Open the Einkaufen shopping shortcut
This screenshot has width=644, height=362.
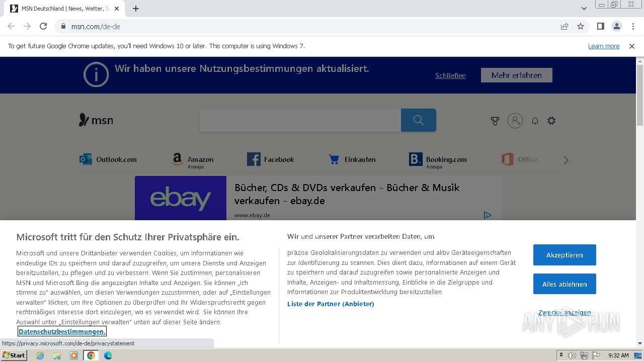[x=352, y=159]
